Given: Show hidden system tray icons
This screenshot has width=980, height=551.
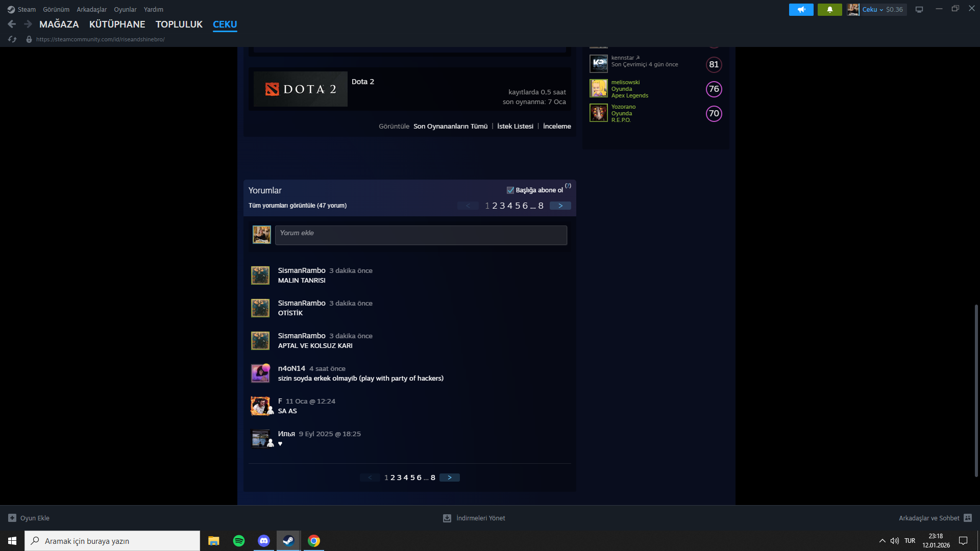Looking at the screenshot, I should click(882, 541).
